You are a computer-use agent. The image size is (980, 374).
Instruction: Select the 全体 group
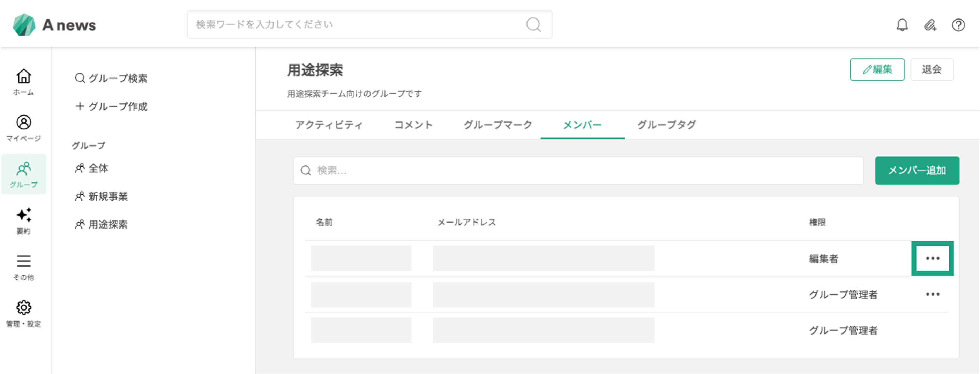click(91, 168)
